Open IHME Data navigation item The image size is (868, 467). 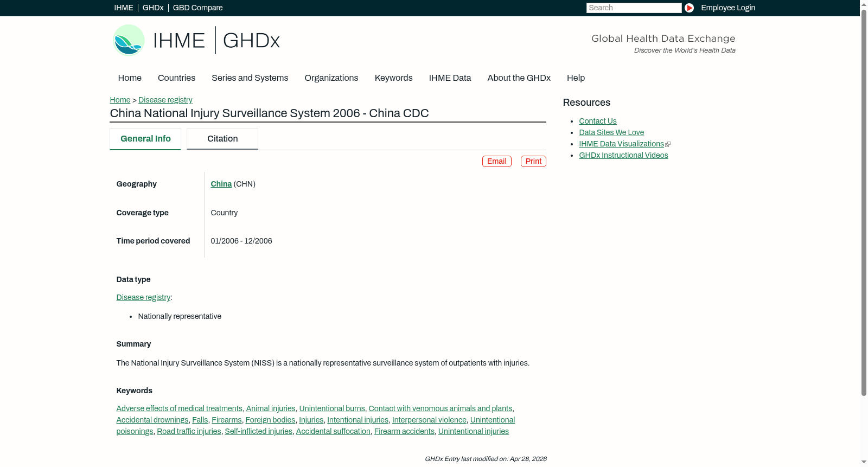(450, 78)
